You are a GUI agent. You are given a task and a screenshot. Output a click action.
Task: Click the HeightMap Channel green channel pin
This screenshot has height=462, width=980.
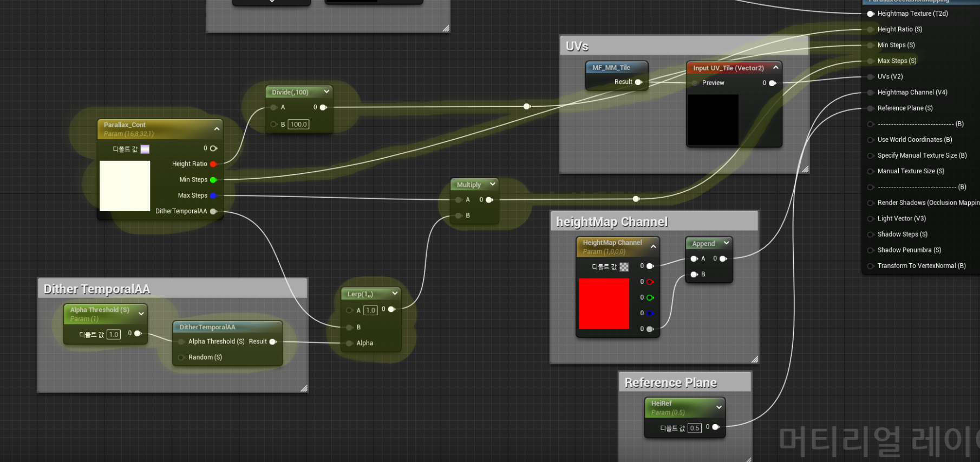coord(650,297)
